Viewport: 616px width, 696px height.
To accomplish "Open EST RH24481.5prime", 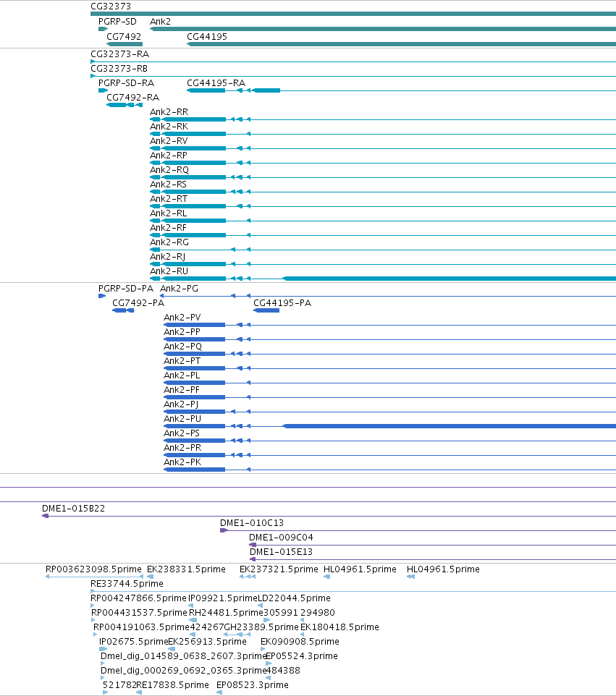I will pos(226,613).
